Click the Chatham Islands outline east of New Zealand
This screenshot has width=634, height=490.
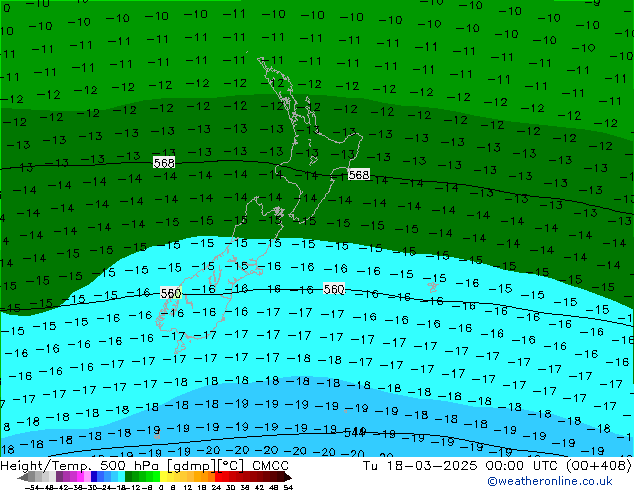tap(433, 287)
